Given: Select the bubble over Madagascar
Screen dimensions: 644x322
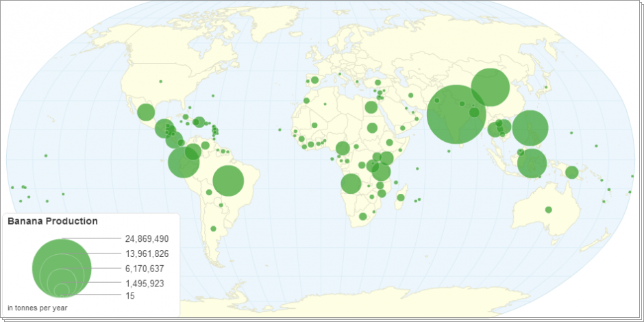Looking at the screenshot, I should [x=401, y=198].
